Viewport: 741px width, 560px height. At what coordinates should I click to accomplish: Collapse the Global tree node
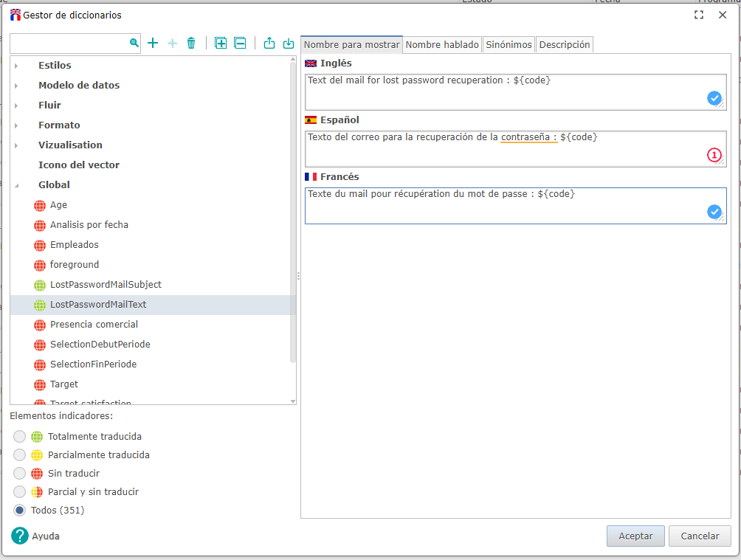pos(16,185)
